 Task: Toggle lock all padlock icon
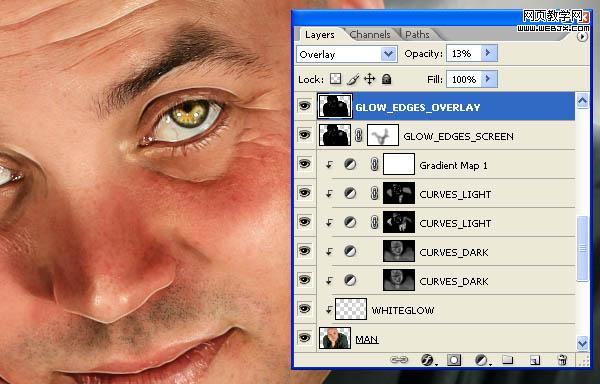click(x=386, y=79)
